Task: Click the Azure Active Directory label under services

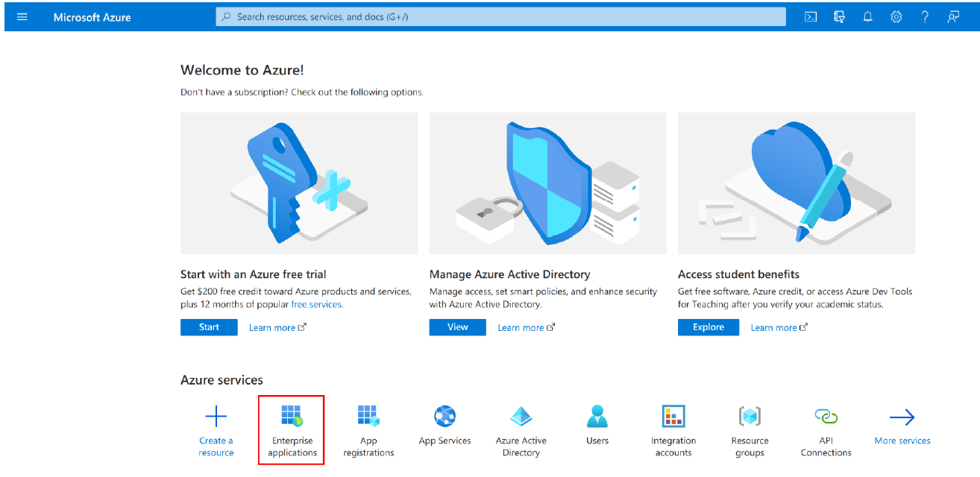Action: pyautogui.click(x=521, y=446)
